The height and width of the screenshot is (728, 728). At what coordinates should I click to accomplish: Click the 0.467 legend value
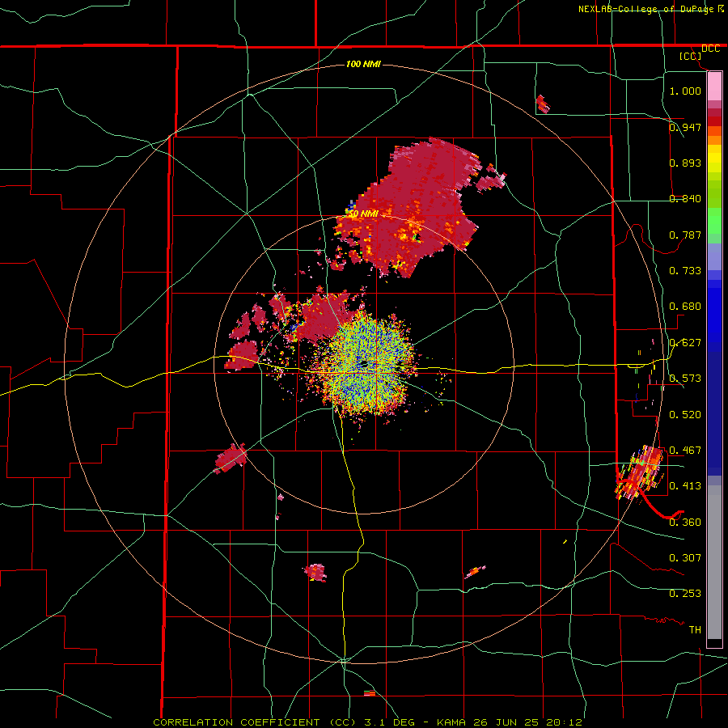coord(685,450)
